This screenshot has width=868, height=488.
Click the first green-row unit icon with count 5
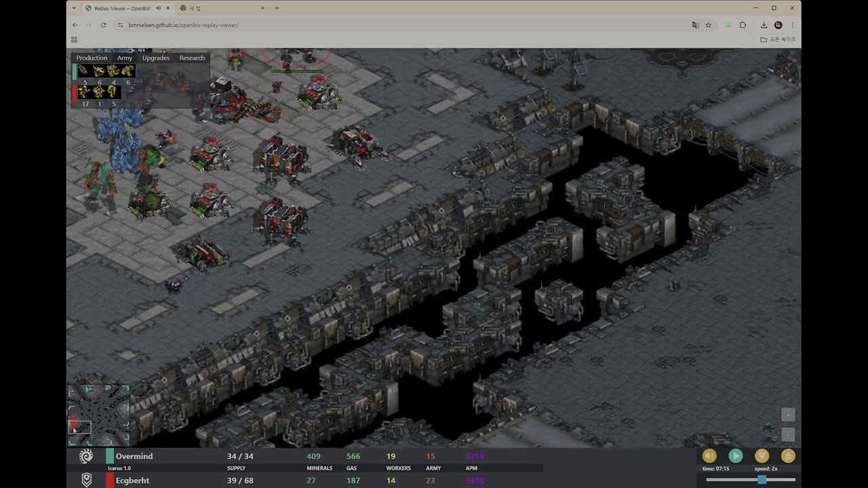point(84,71)
